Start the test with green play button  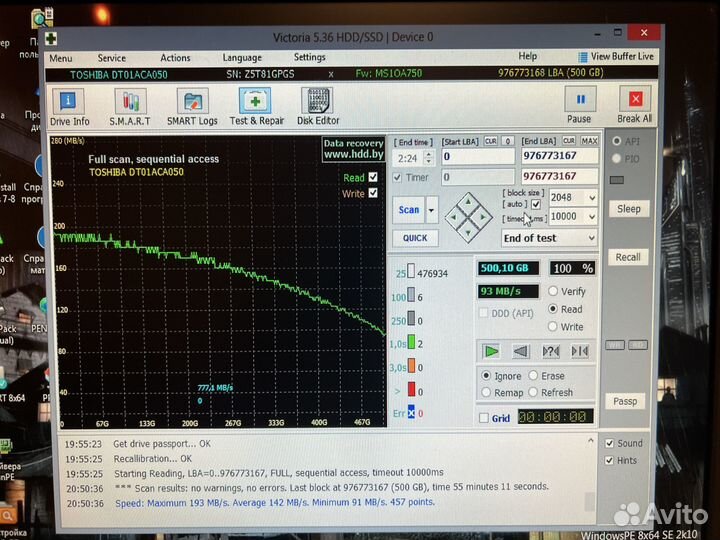pos(491,351)
